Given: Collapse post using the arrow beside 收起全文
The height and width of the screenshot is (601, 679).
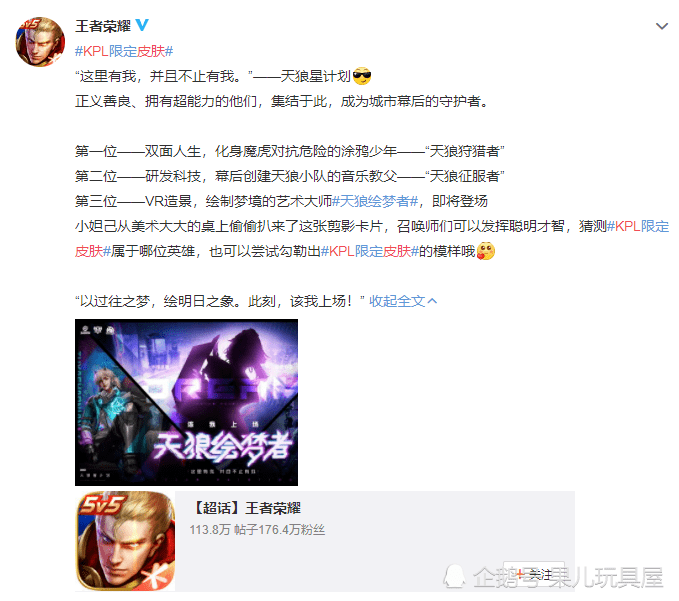Looking at the screenshot, I should (432, 301).
